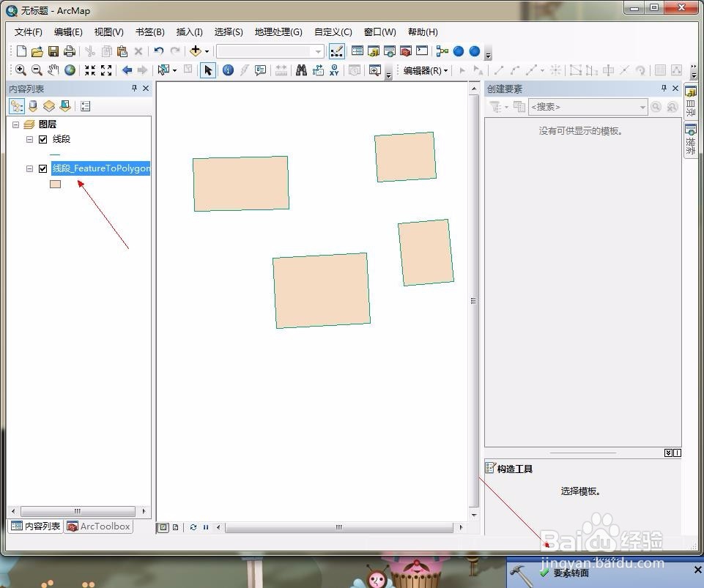Click the Add Data icon
Screen dimensions: 704x588
click(x=196, y=51)
